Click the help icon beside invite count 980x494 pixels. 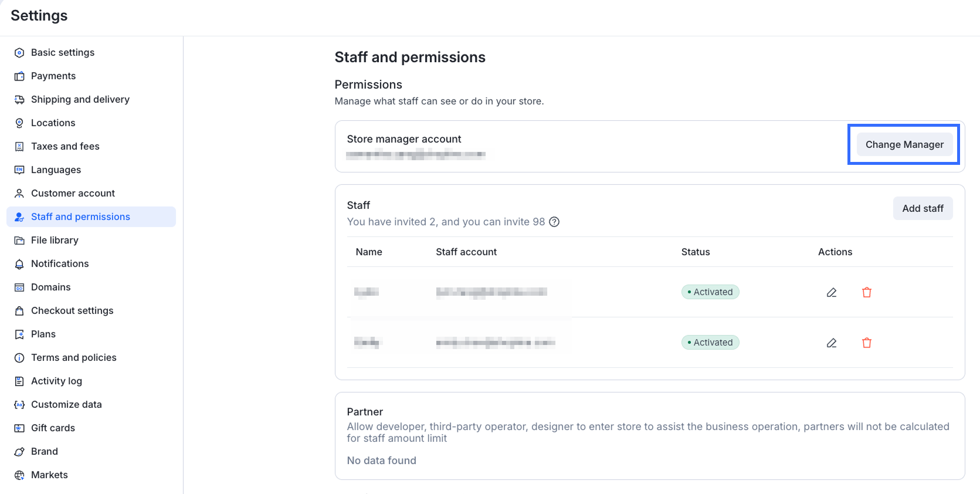click(x=554, y=222)
